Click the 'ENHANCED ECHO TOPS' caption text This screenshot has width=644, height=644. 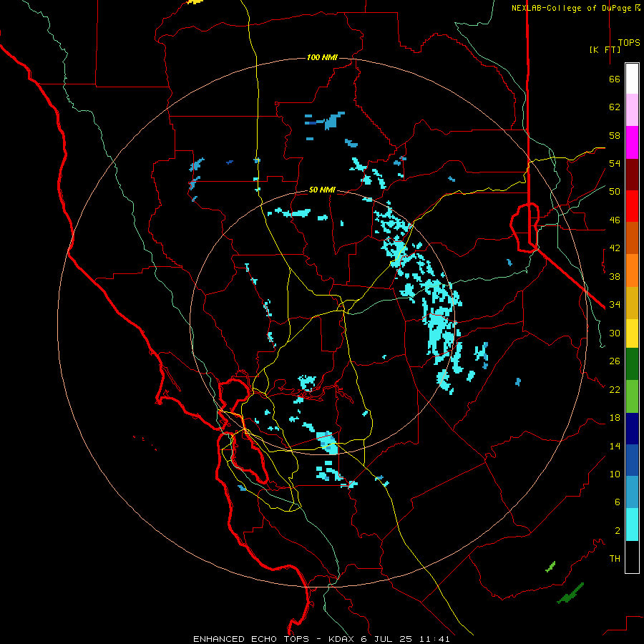tap(251, 639)
